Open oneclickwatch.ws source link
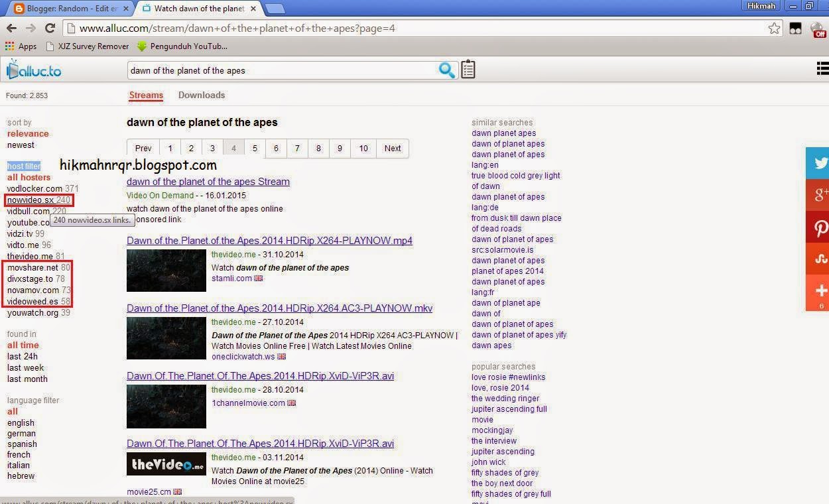 (243, 357)
